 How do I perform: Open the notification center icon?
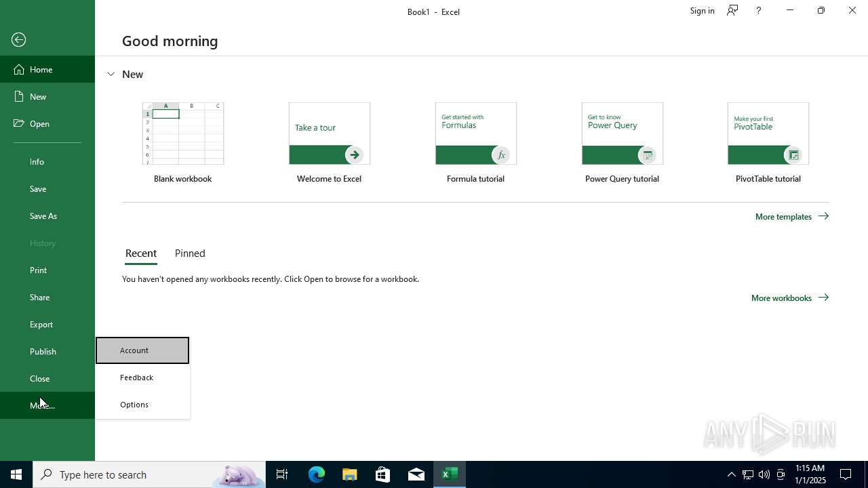846,474
